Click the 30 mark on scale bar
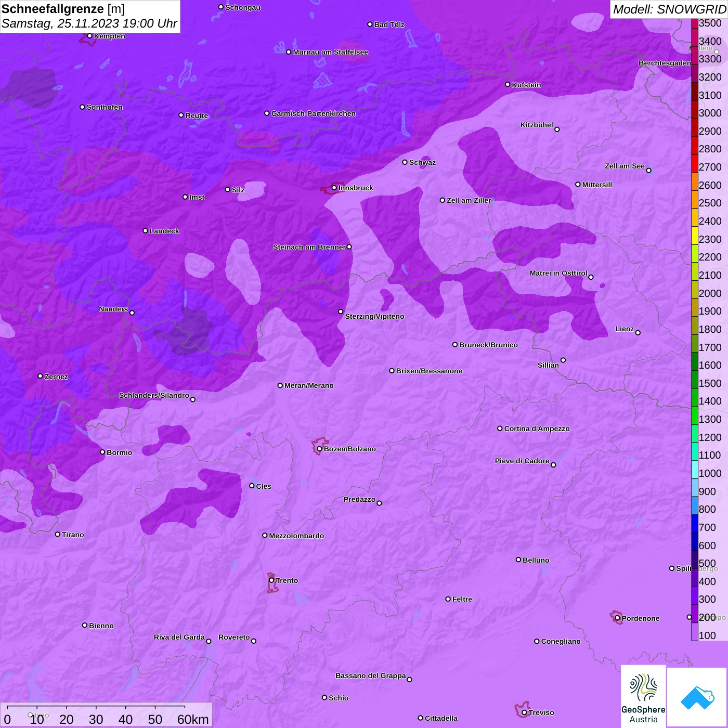The width and height of the screenshot is (728, 728). tap(96, 719)
